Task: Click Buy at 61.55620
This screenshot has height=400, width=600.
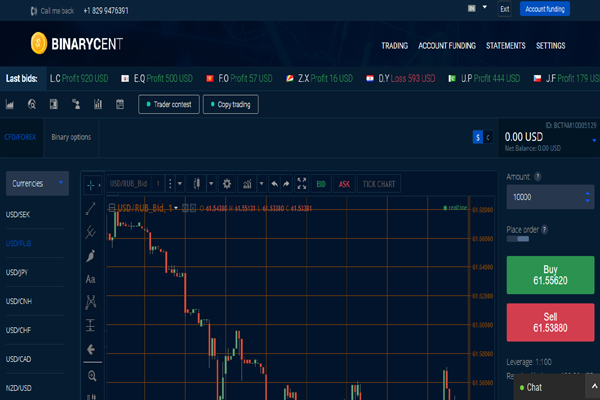Action: tap(550, 275)
